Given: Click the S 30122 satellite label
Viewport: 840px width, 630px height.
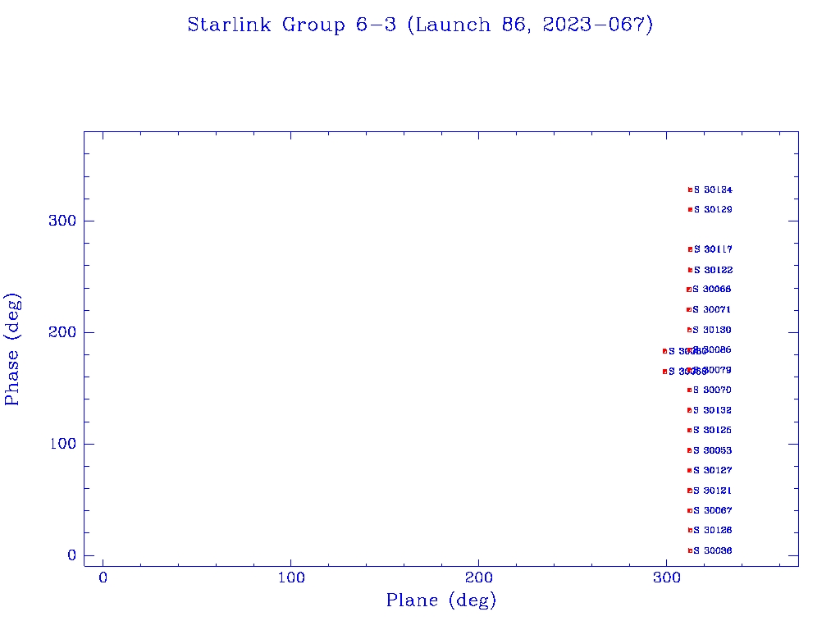Looking at the screenshot, I should (713, 270).
